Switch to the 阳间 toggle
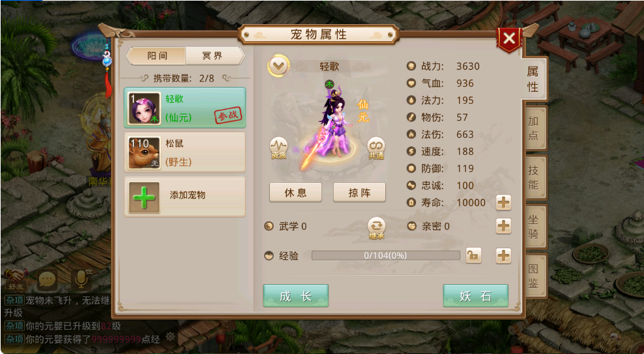 click(156, 56)
